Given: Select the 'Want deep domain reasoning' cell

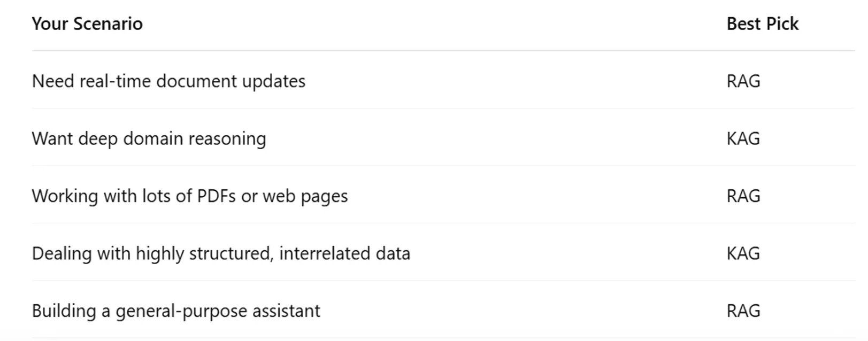Looking at the screenshot, I should coord(149,139).
